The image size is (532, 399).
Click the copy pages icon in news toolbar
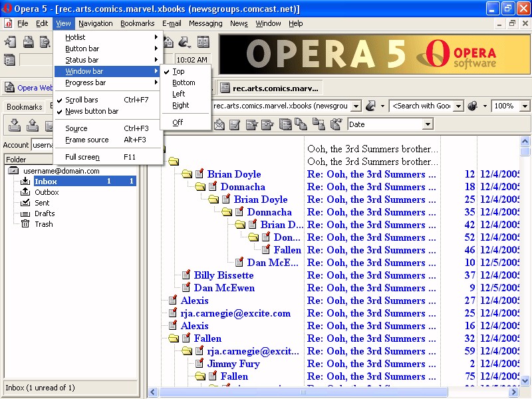pyautogui.click(x=301, y=124)
